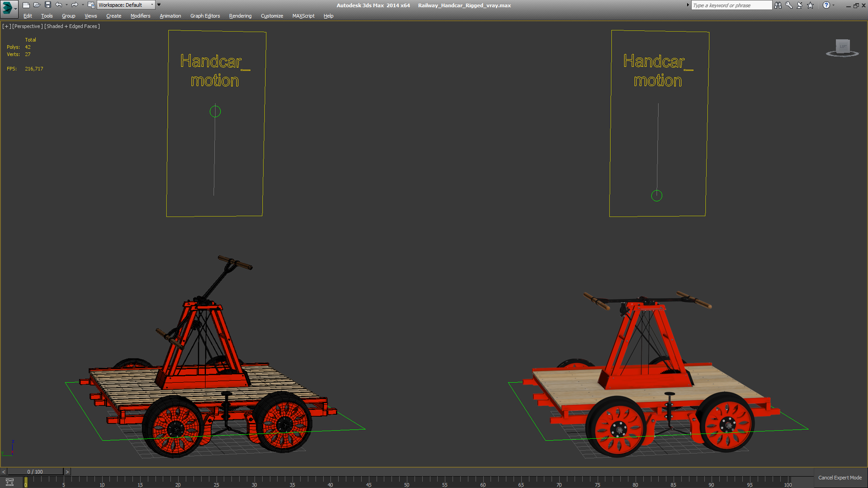Screen dimensions: 868x488
Task: Select the left Handcar_motion text label
Action: click(215, 71)
